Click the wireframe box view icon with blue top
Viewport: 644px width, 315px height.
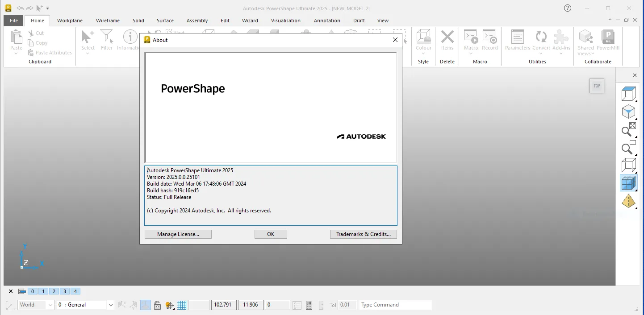click(x=628, y=94)
